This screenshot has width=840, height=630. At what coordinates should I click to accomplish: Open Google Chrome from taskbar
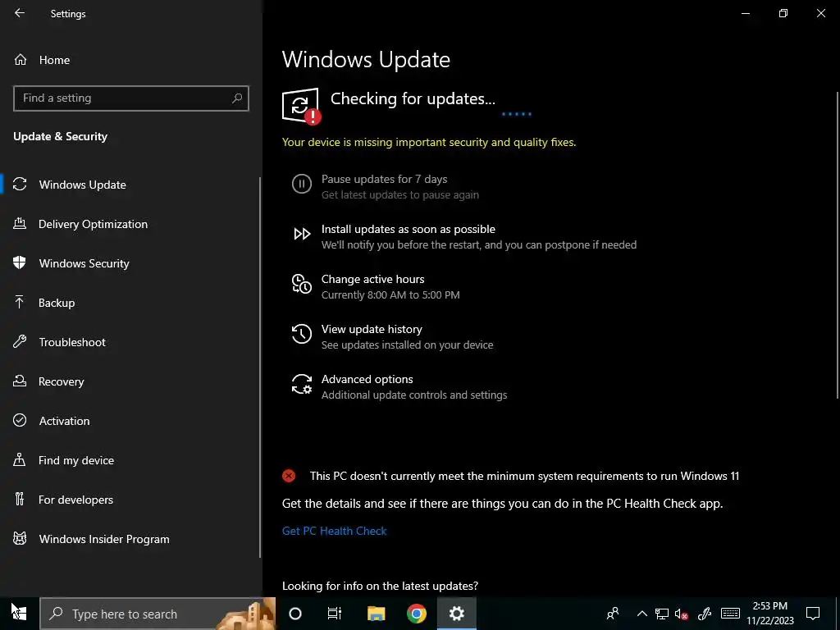[x=416, y=614]
